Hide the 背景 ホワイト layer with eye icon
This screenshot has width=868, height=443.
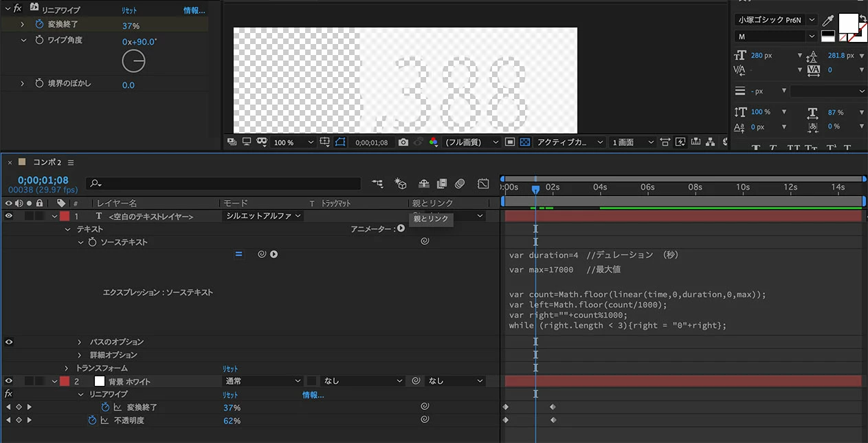9,381
